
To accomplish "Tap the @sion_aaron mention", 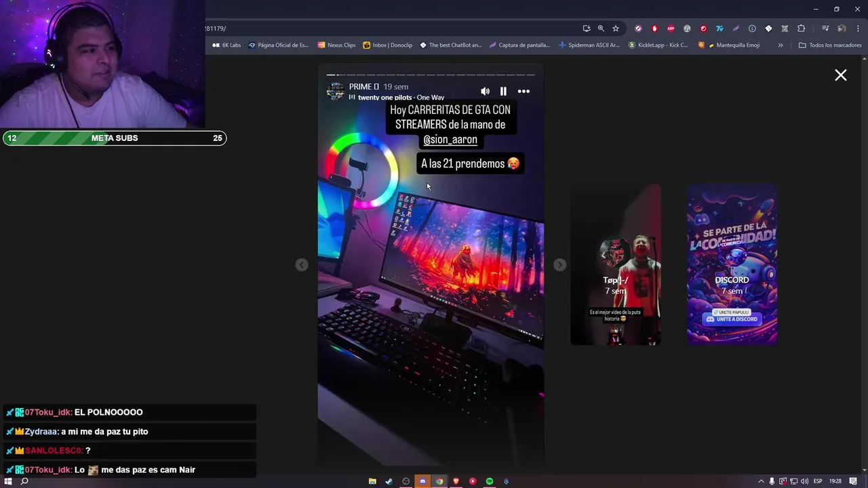I will (x=450, y=140).
